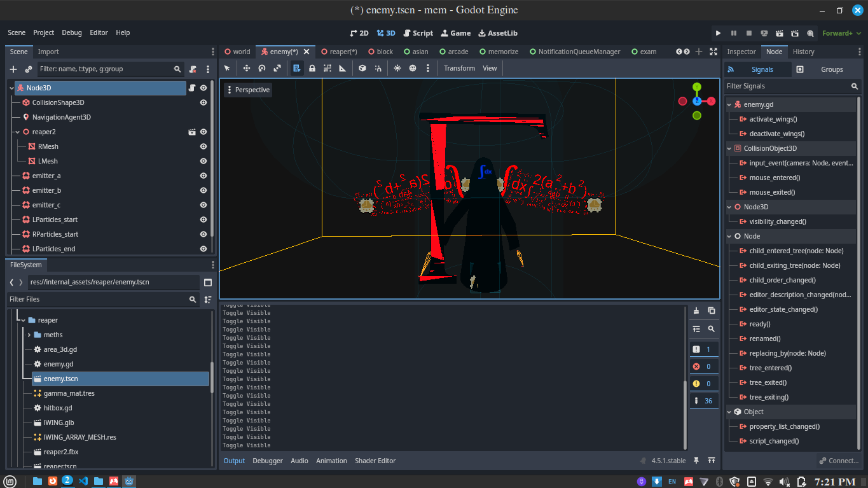Select the Scale mode tool
Image resolution: width=868 pixels, height=488 pixels.
277,68
